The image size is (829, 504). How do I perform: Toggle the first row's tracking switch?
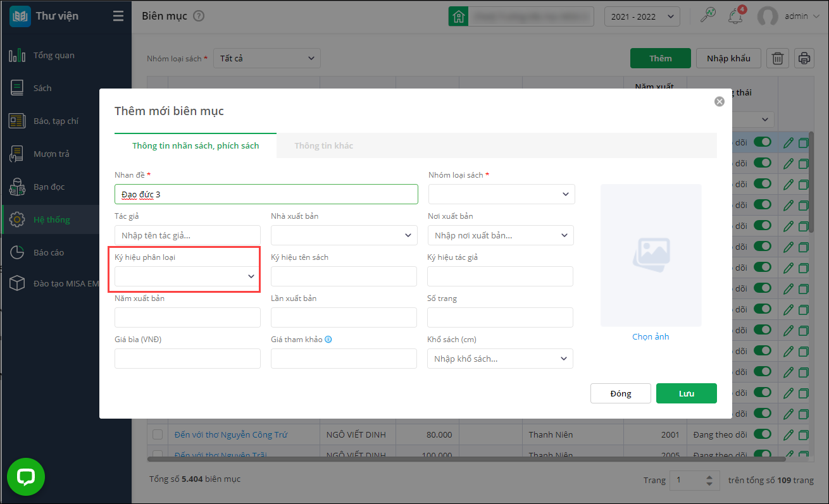[763, 142]
